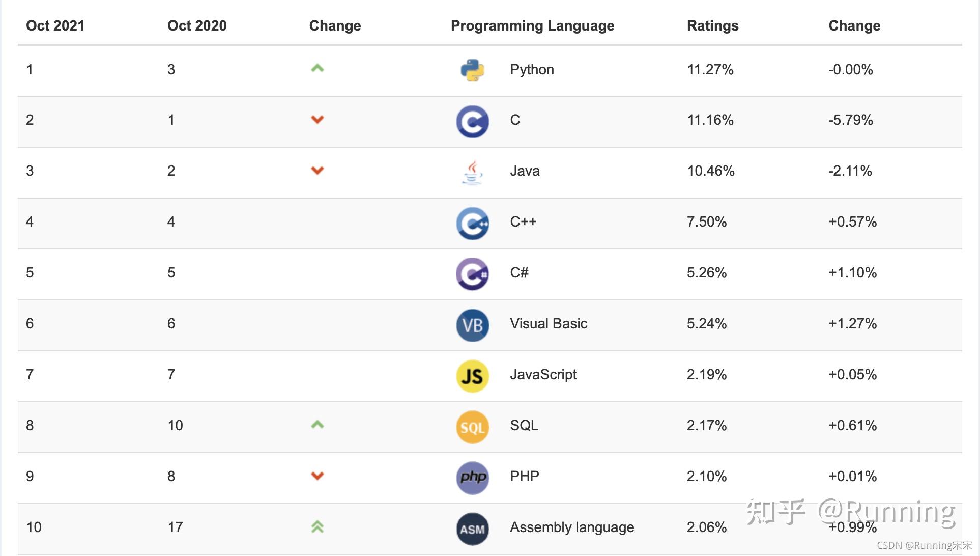Click the Java coffee cup icon

pyautogui.click(x=472, y=173)
